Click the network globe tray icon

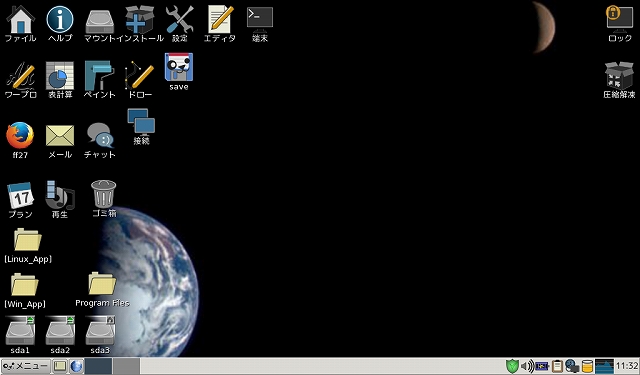pyautogui.click(x=572, y=366)
